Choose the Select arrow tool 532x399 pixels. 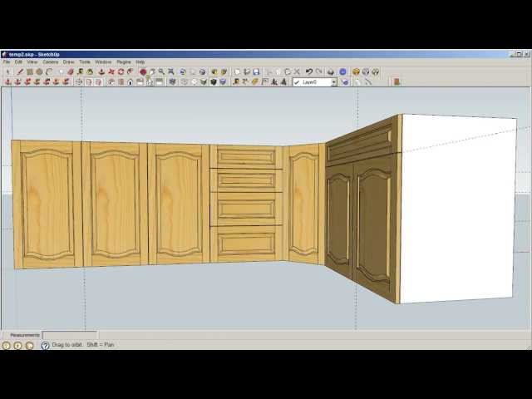(8, 71)
